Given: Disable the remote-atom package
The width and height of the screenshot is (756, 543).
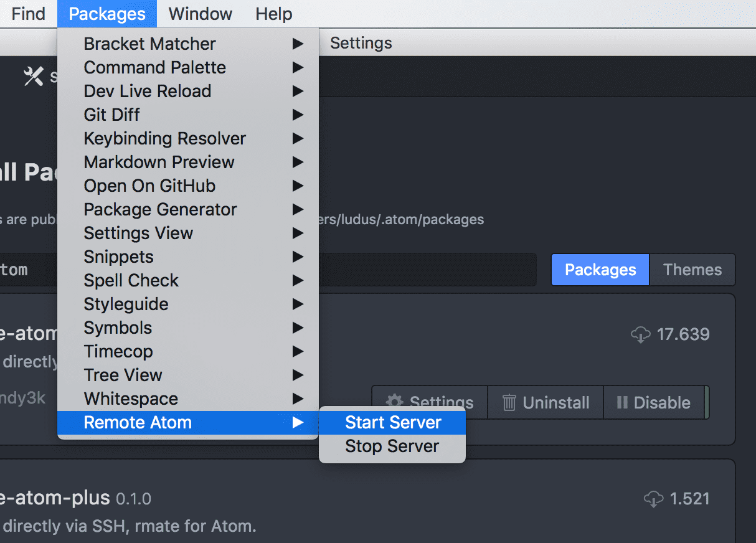Looking at the screenshot, I should [653, 403].
